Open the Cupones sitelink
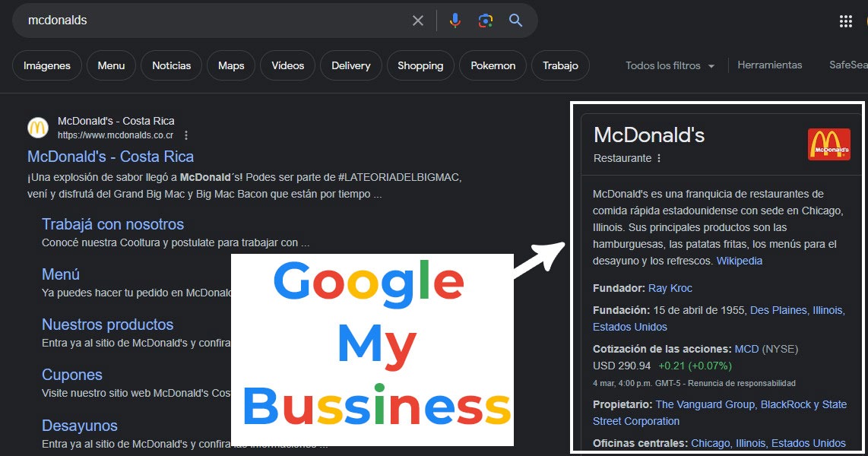Image resolution: width=868 pixels, height=456 pixels. (x=72, y=375)
